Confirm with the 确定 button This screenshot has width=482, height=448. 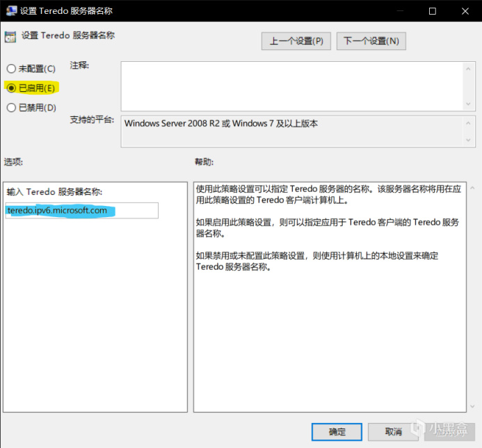click(337, 432)
